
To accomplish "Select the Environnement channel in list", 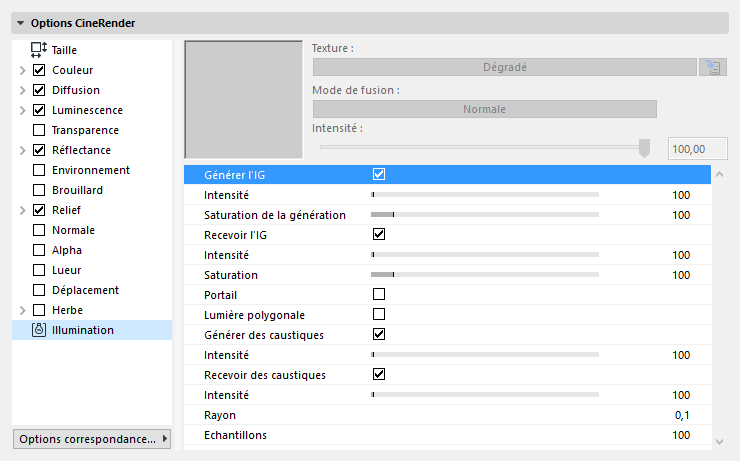I will [x=90, y=170].
